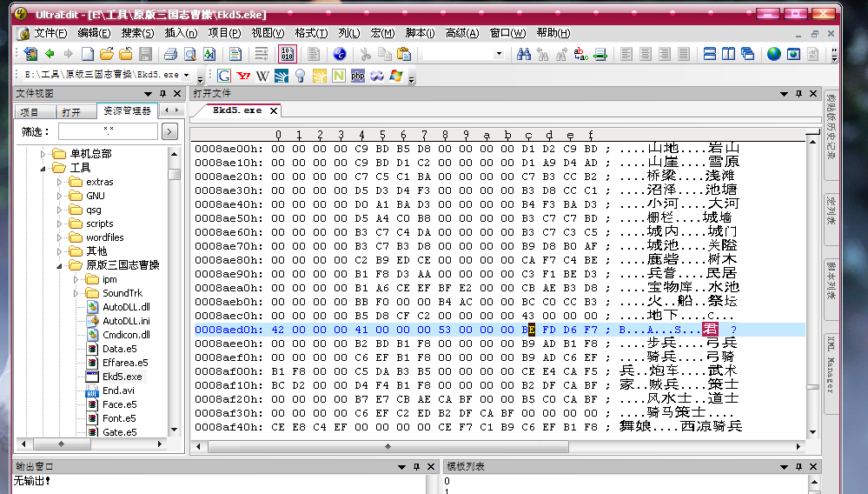Toggle hex edit mode button
The image size is (868, 494).
[x=287, y=54]
